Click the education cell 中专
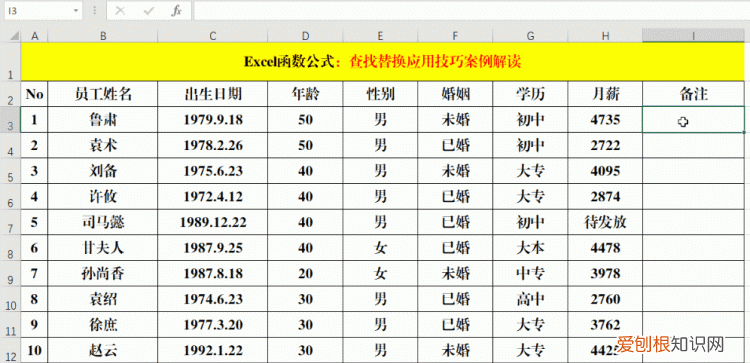The image size is (750, 363). click(x=530, y=273)
